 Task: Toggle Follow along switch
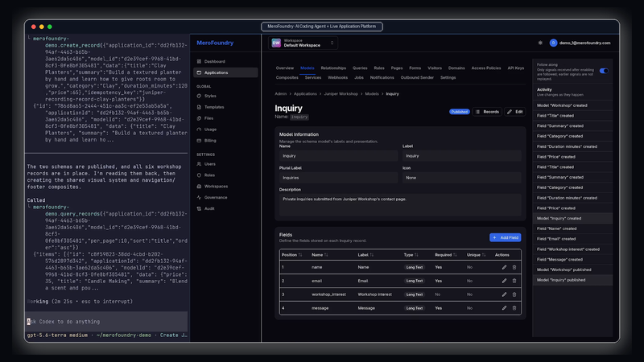(604, 71)
